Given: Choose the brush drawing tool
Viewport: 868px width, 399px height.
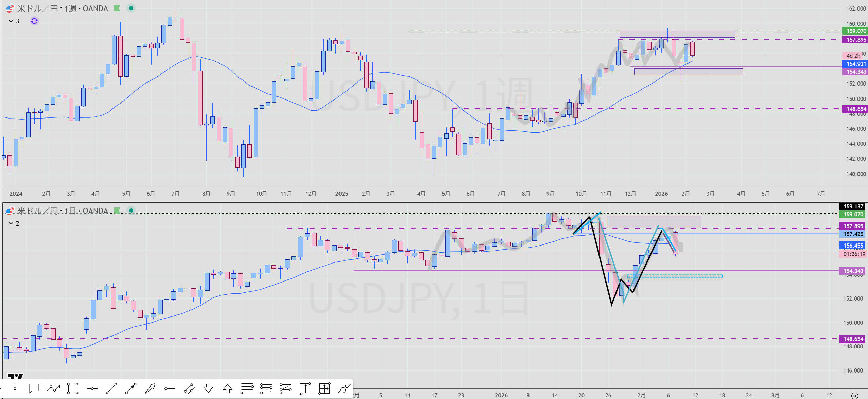Looking at the screenshot, I should (x=344, y=388).
